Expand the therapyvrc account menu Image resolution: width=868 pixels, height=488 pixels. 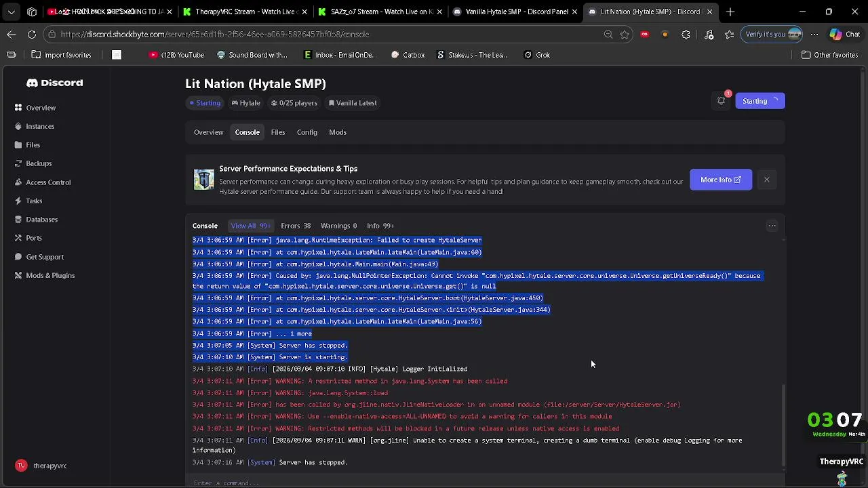[50, 466]
